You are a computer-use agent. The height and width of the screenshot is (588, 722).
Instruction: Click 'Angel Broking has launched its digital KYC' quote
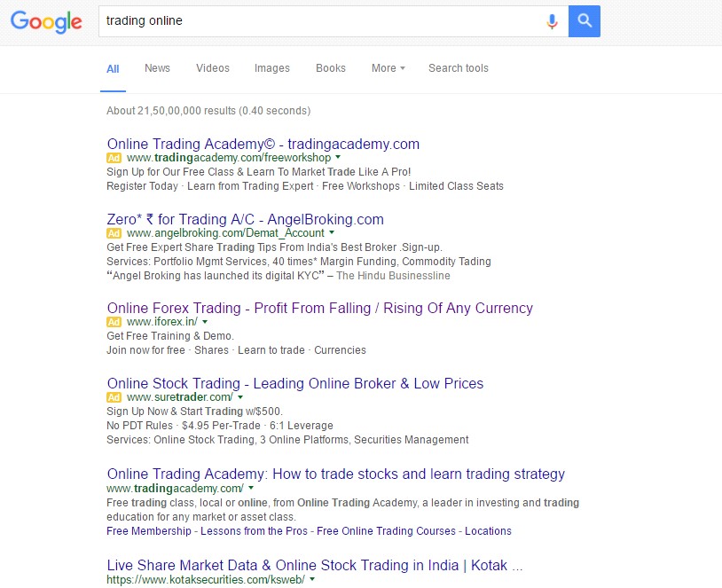(216, 276)
